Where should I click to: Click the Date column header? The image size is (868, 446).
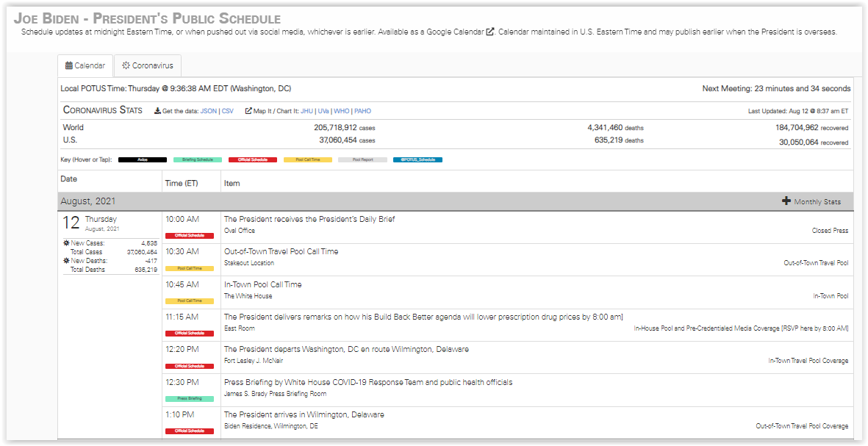68,179
